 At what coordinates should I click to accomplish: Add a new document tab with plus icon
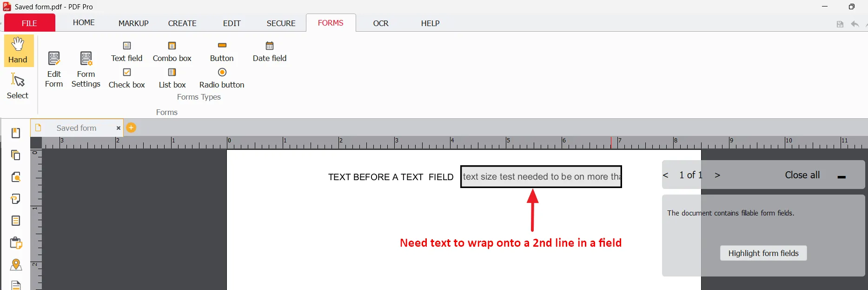[x=131, y=128]
